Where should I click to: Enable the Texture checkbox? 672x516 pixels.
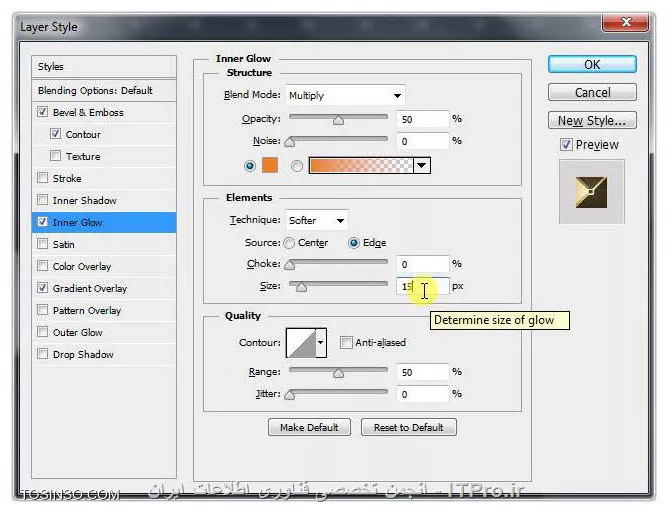[55, 156]
